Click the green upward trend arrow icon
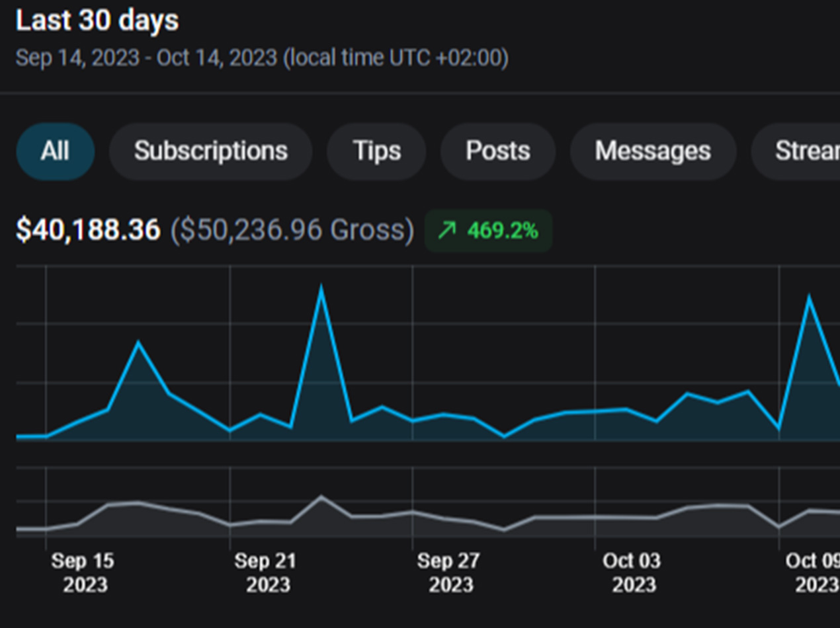Viewport: 840px width, 628px height. (447, 231)
